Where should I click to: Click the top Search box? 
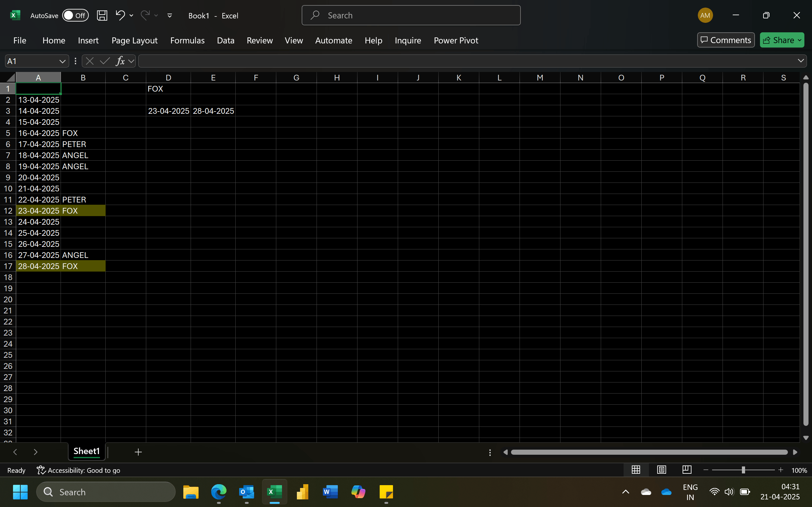click(x=411, y=16)
